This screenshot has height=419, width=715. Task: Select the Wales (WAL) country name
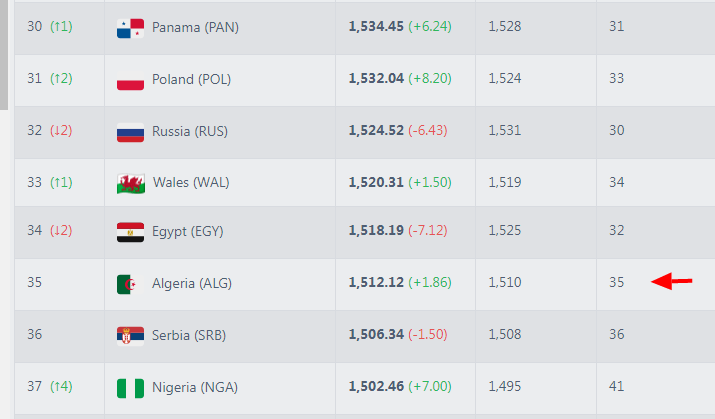click(190, 183)
